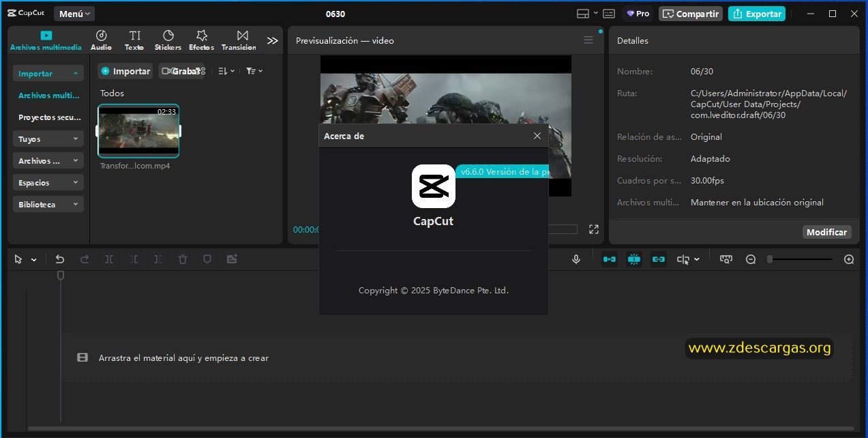Screen dimensions: 868x438
Task: Expand the Archivos sidebar section
Action: point(48,160)
